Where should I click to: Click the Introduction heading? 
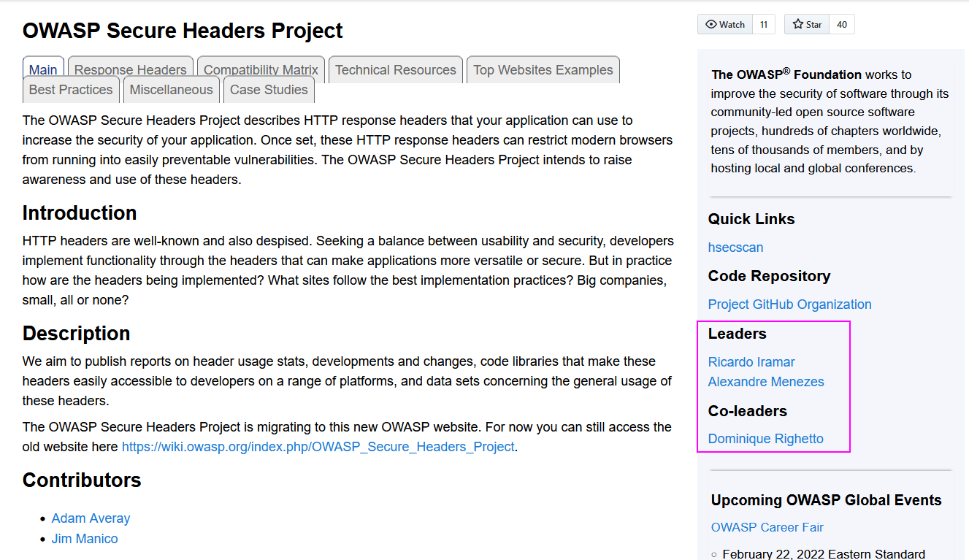click(x=80, y=213)
